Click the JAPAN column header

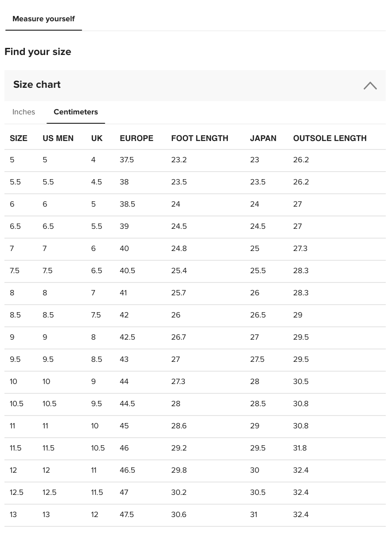(x=263, y=138)
